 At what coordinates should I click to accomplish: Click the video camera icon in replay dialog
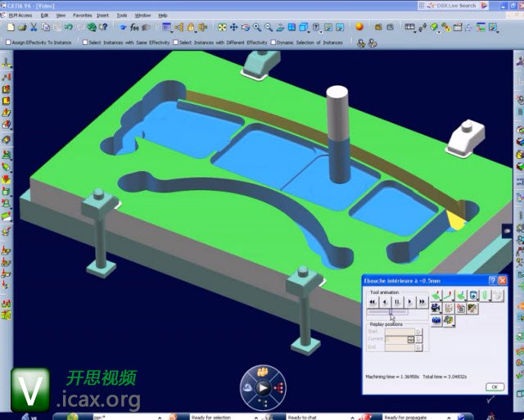pos(436,308)
